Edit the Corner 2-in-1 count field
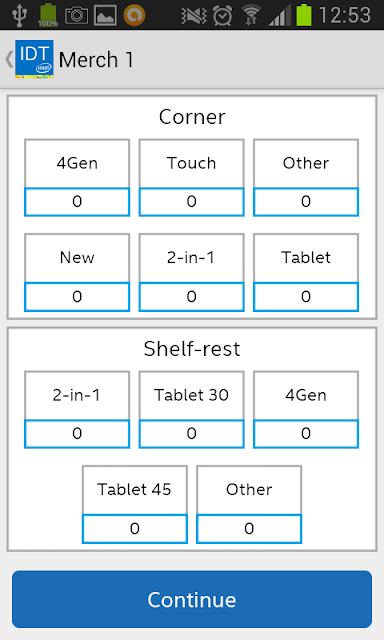Image resolution: width=384 pixels, height=640 pixels. pyautogui.click(x=191, y=297)
